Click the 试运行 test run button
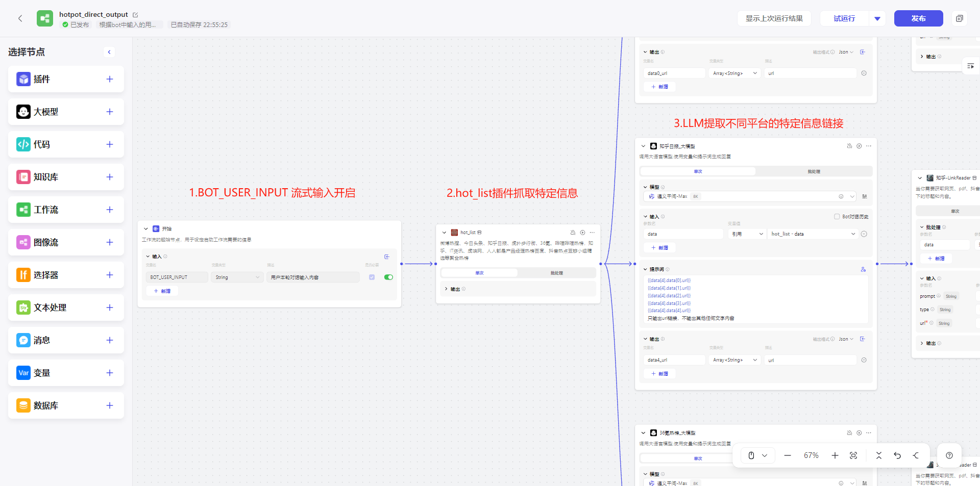 click(844, 18)
